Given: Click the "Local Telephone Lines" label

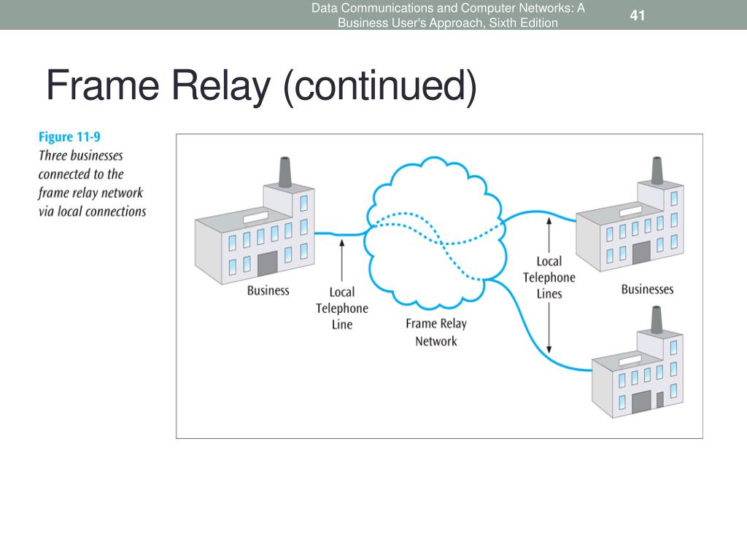Looking at the screenshot, I should (549, 278).
